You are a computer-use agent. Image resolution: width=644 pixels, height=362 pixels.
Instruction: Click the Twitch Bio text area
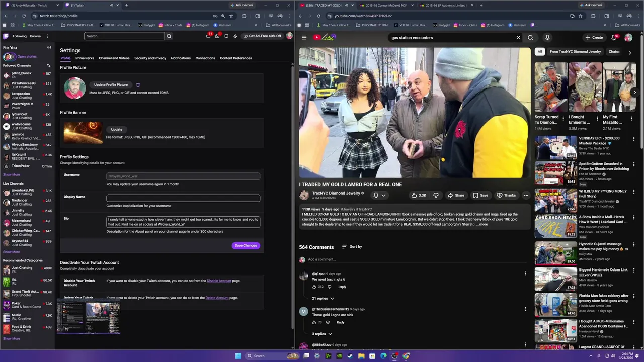[183, 222]
